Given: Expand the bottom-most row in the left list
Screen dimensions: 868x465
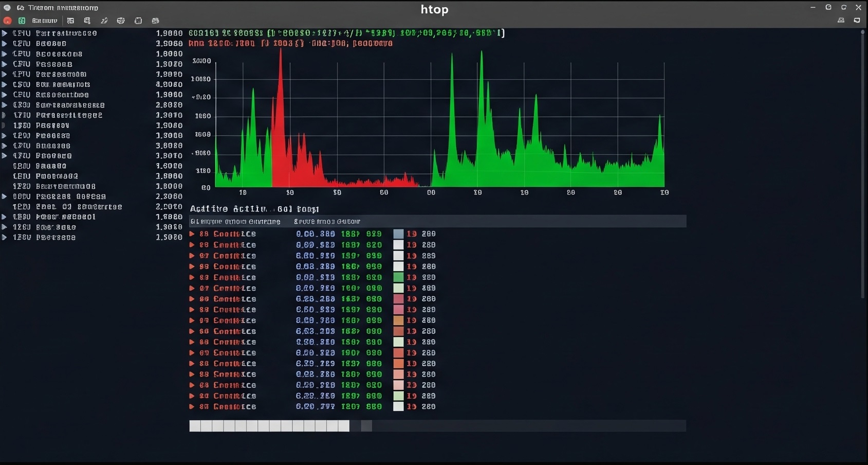Looking at the screenshot, I should tap(5, 238).
